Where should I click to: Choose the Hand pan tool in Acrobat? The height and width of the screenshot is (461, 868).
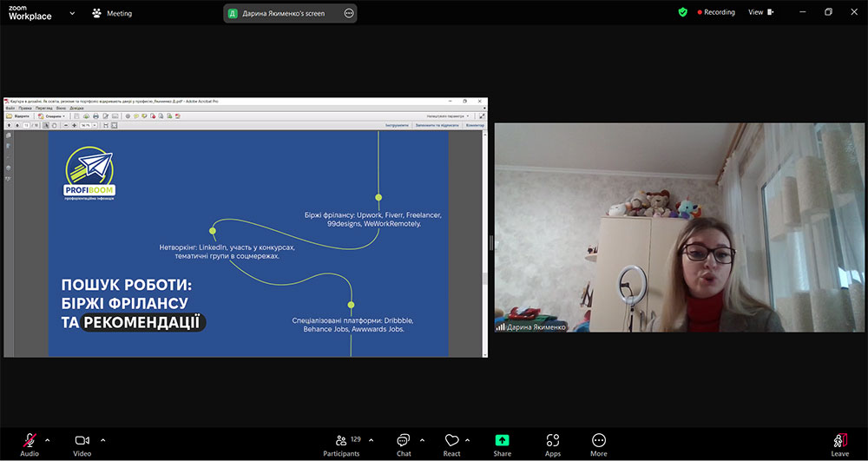click(54, 126)
